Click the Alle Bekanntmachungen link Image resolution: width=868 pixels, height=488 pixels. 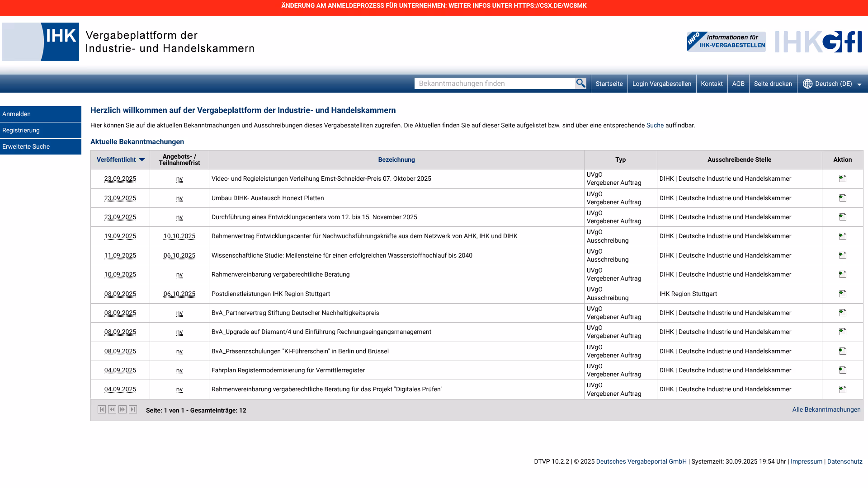click(x=826, y=409)
